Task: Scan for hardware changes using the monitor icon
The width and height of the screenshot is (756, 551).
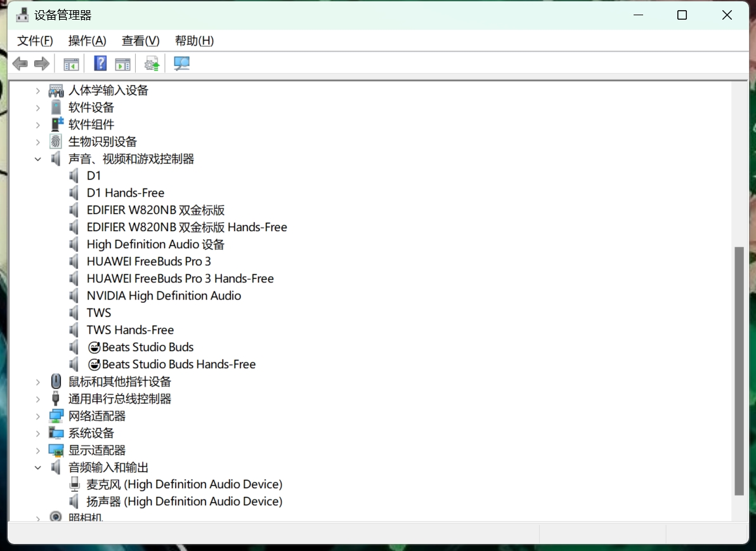Action: coord(182,63)
